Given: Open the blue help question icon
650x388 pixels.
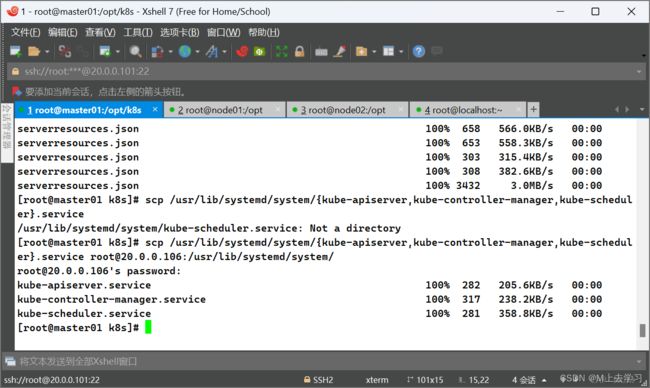Looking at the screenshot, I should [x=419, y=51].
